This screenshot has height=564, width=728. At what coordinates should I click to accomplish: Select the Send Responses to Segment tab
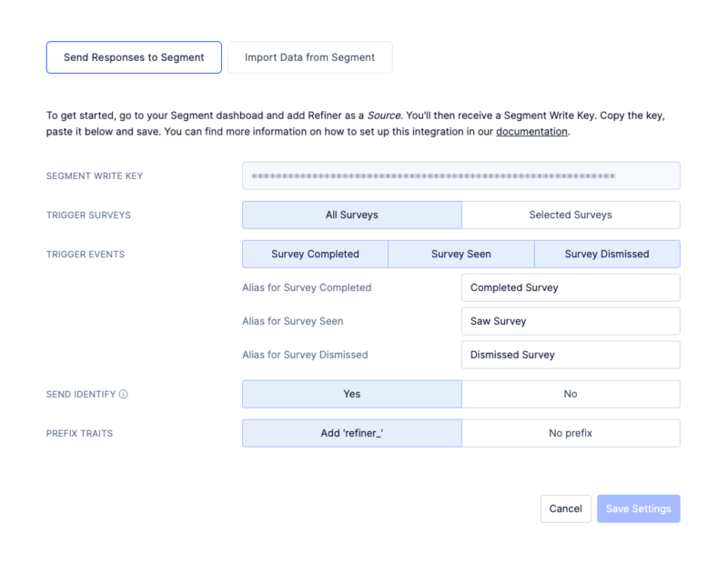point(133,56)
